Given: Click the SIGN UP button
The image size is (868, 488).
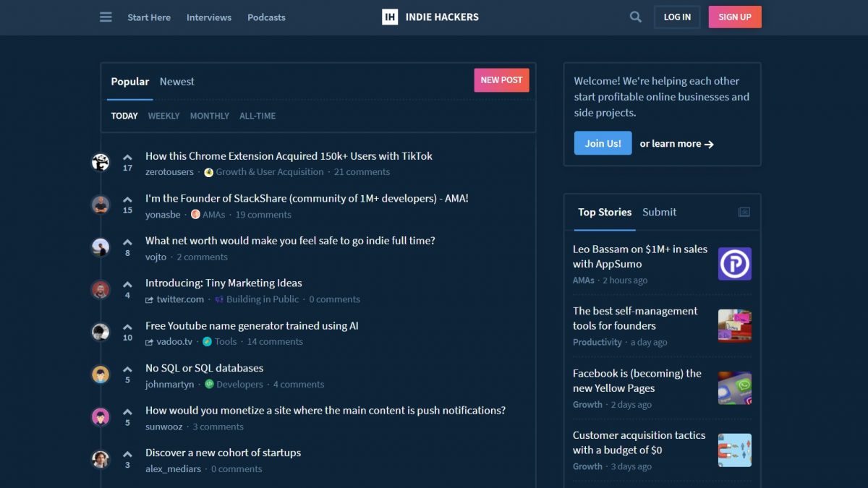Looking at the screenshot, I should [x=735, y=17].
